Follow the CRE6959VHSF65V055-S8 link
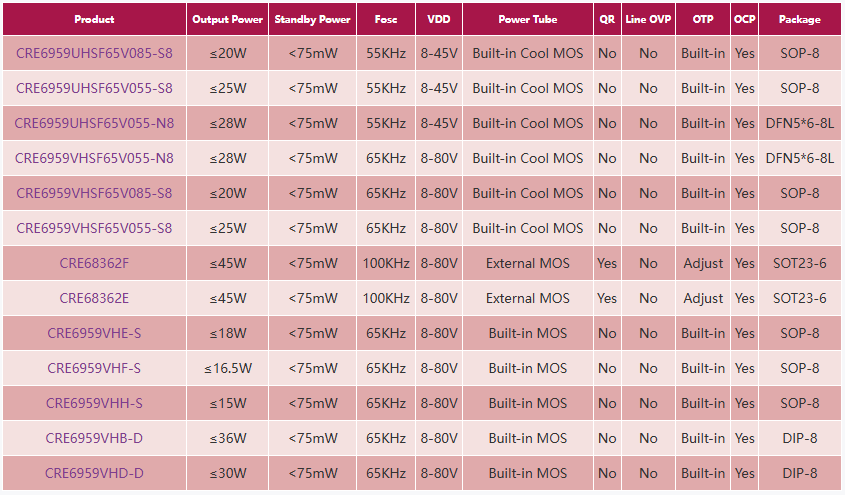The width and height of the screenshot is (845, 495). pos(94,228)
